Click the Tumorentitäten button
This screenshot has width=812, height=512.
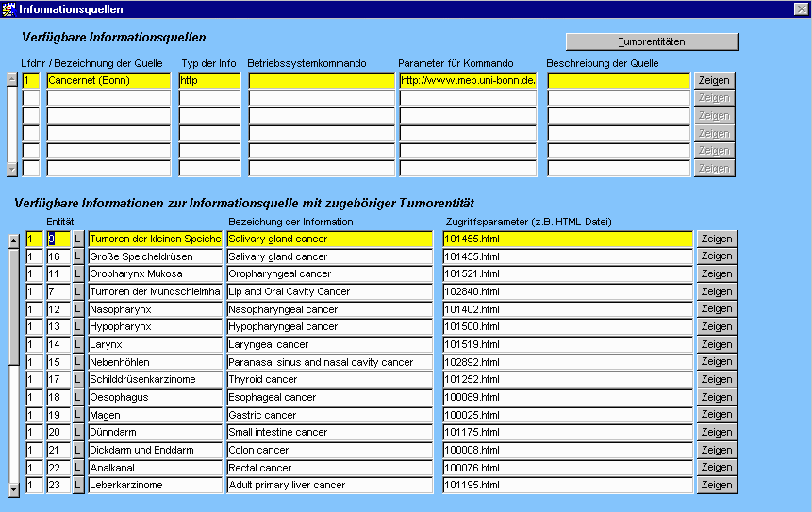point(652,42)
